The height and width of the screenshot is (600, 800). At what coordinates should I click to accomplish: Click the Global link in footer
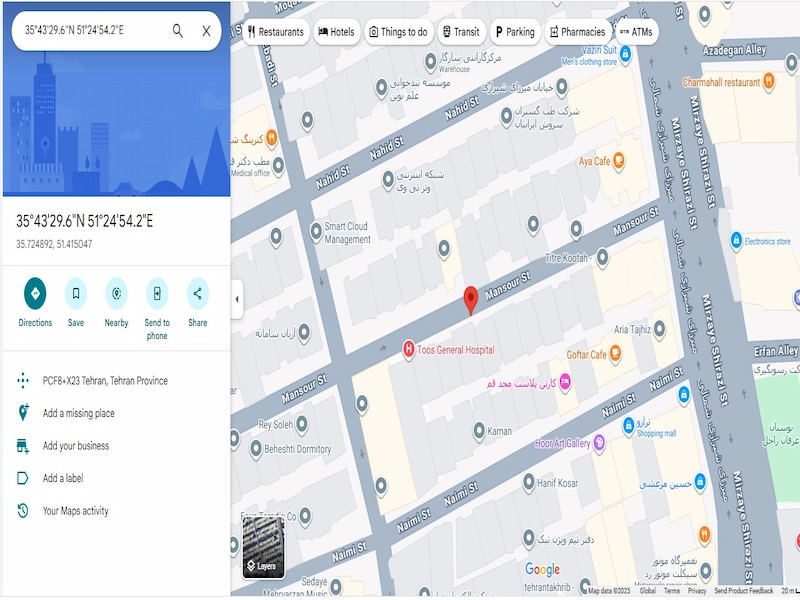click(x=647, y=591)
